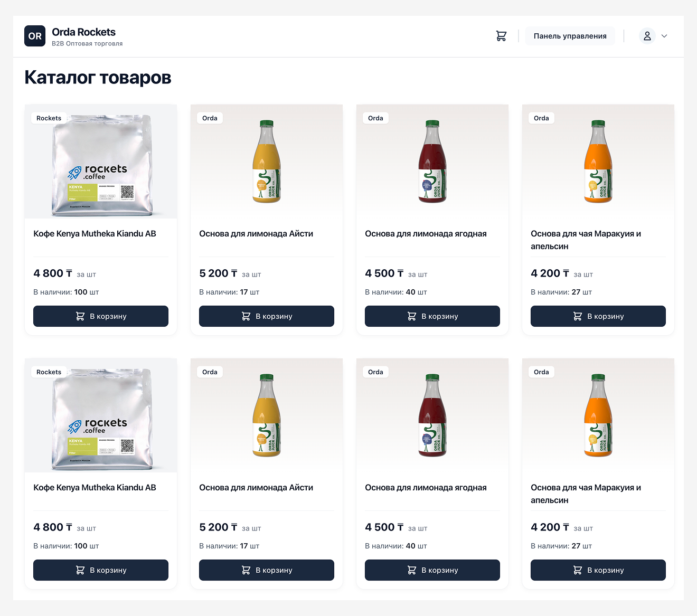Screen dimensions: 697x616
Task: Click the OR logo badge
Action: [x=35, y=36]
